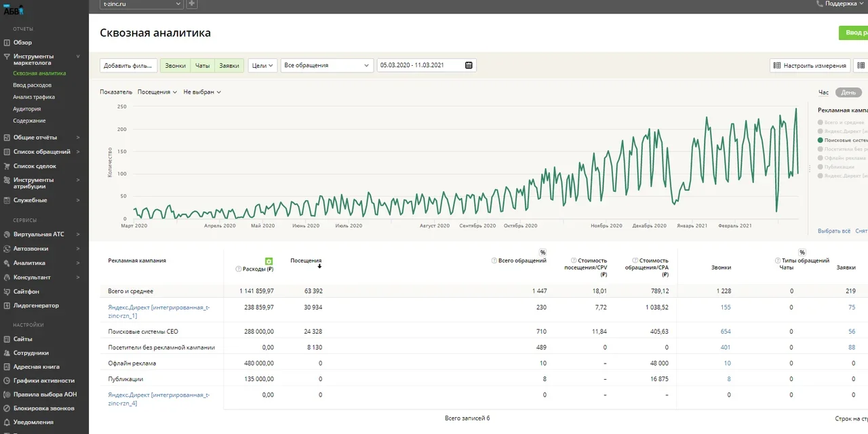Click the green icon above Расходы column
868x434 pixels.
pos(269,261)
